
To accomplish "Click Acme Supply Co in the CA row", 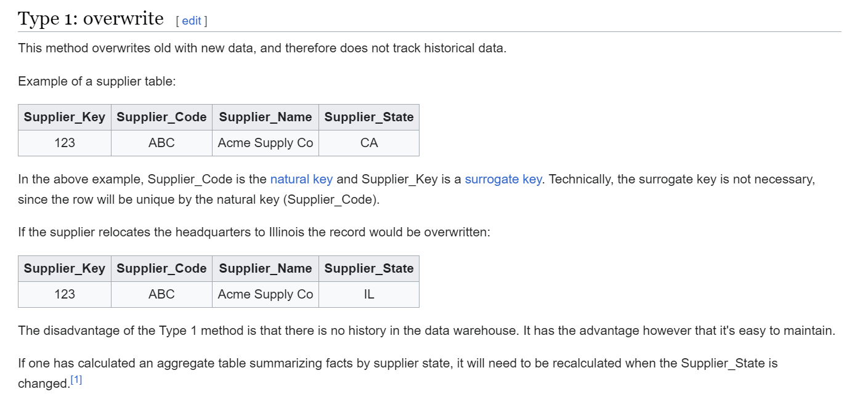I will 266,143.
